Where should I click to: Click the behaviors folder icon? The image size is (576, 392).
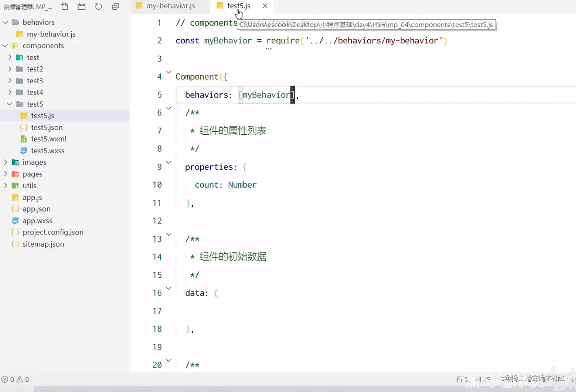(x=15, y=22)
